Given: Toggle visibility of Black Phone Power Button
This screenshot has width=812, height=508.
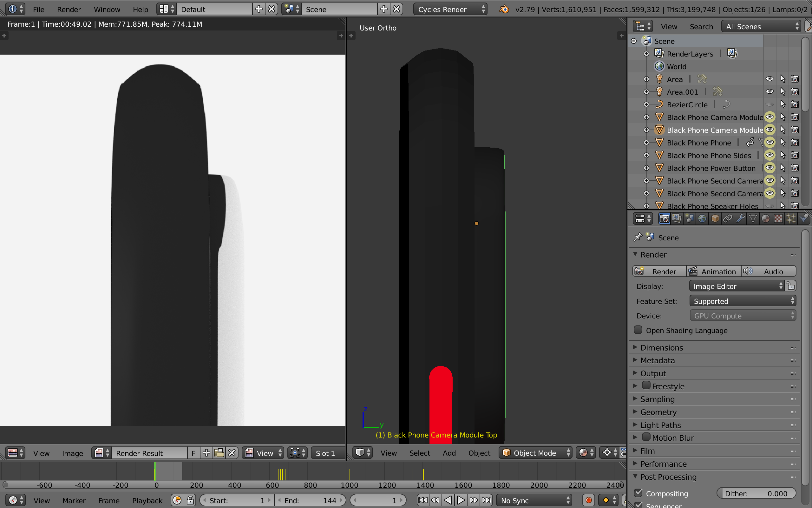Looking at the screenshot, I should click(x=770, y=168).
